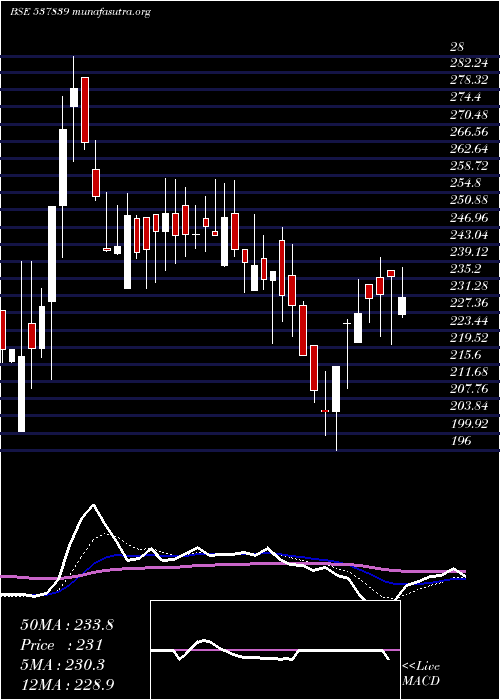Click the 262.64 price axis label
The height and width of the screenshot is (700, 500).
(467, 148)
